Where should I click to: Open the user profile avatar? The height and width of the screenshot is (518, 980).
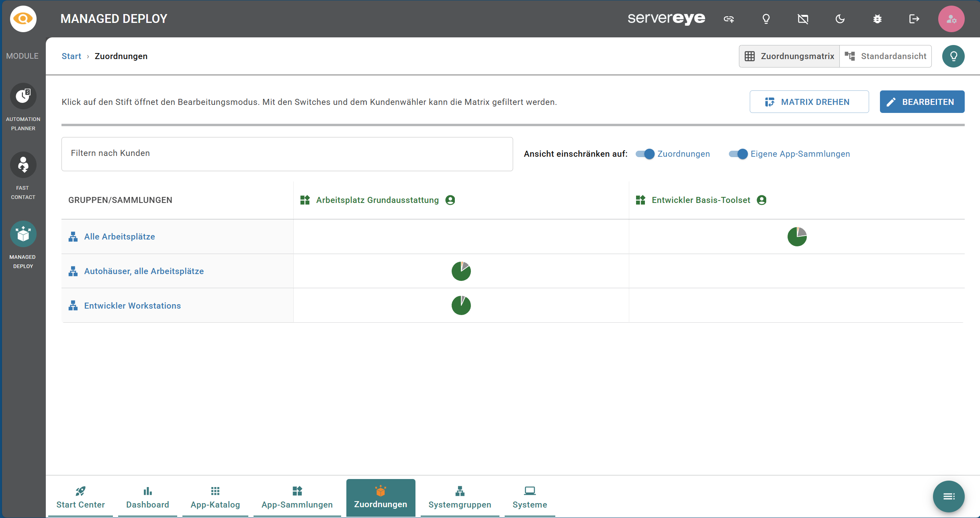[x=951, y=19]
